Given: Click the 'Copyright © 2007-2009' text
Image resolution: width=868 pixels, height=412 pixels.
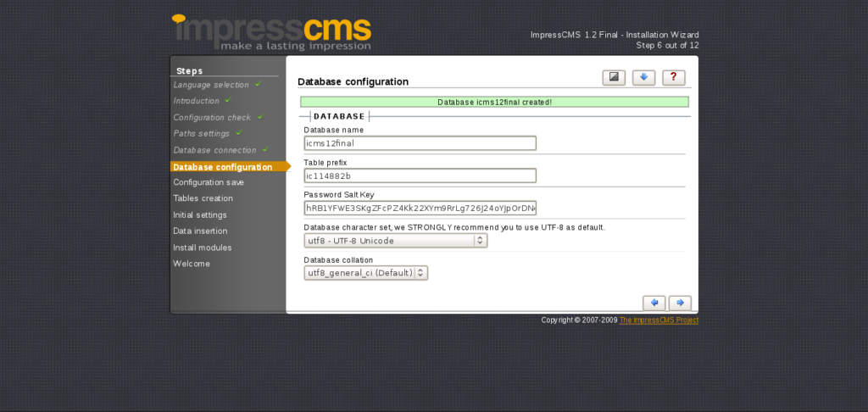Looking at the screenshot, I should 579,320.
